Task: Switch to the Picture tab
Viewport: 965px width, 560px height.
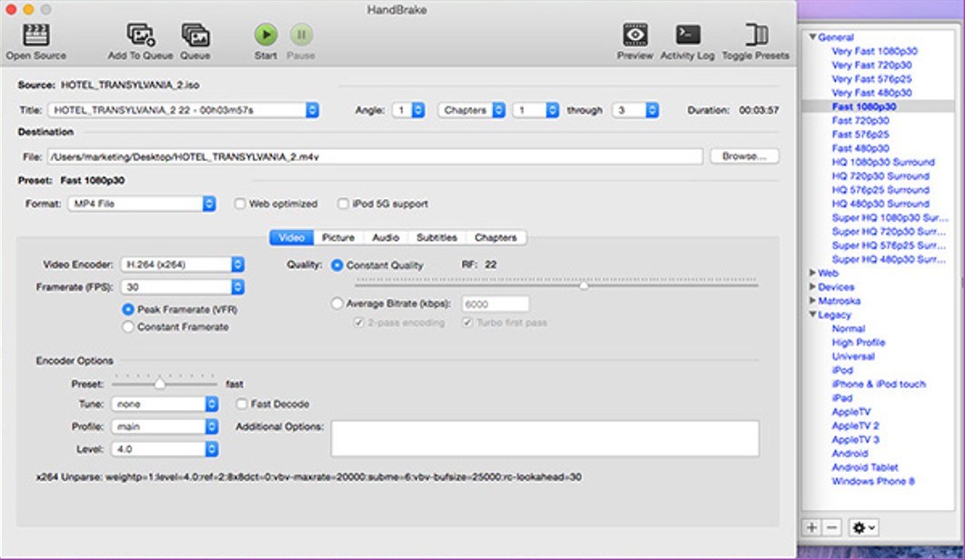Action: click(x=338, y=237)
